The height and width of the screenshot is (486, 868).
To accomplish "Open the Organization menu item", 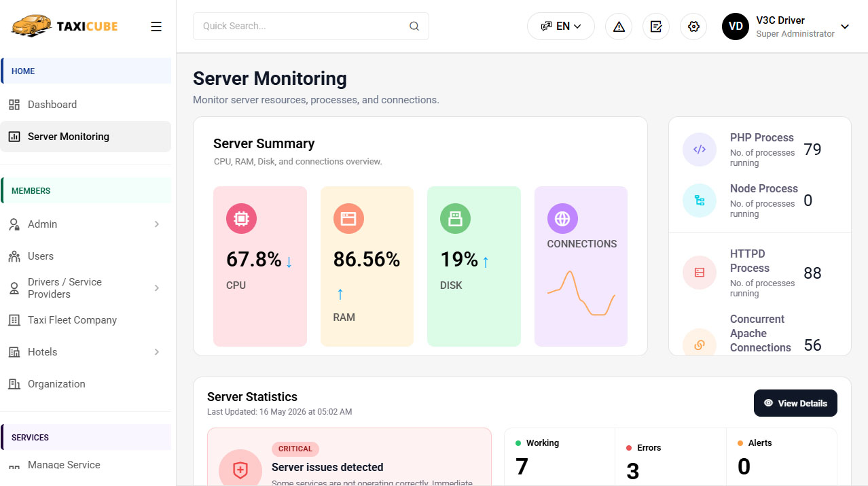I will click(86, 384).
